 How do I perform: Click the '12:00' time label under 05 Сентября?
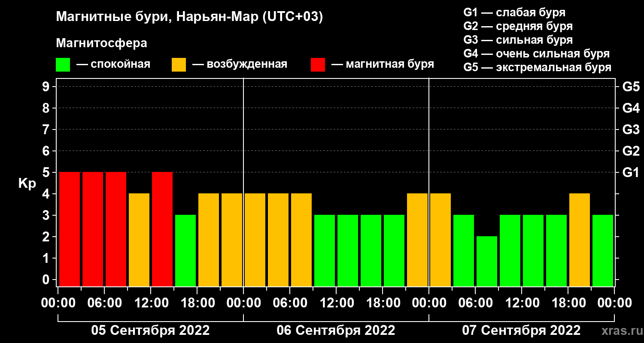(151, 303)
